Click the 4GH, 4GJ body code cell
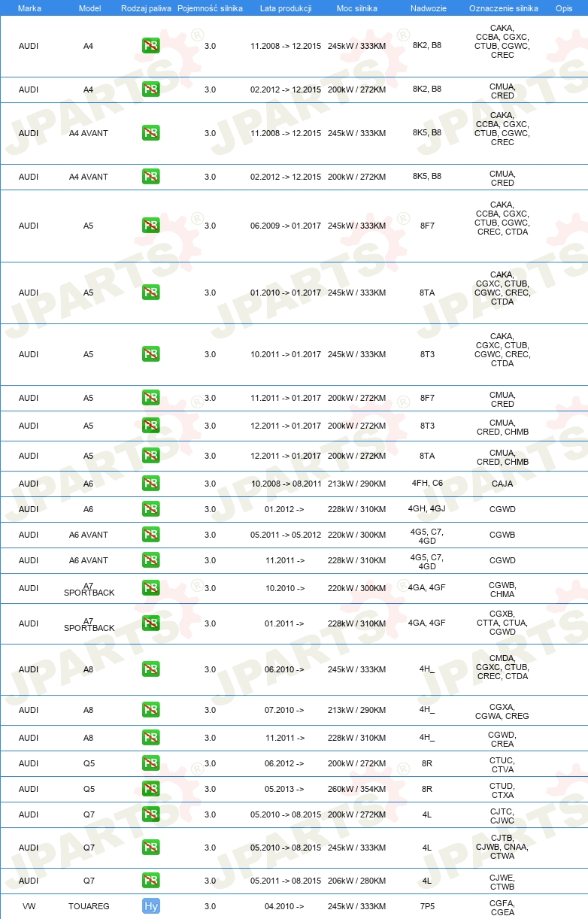 [427, 509]
